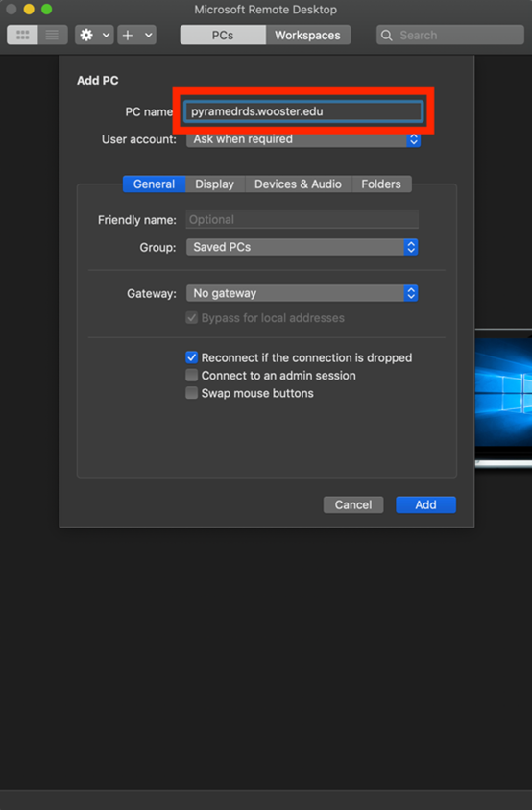This screenshot has width=532, height=810.
Task: Switch to list view icon
Action: [x=52, y=36]
